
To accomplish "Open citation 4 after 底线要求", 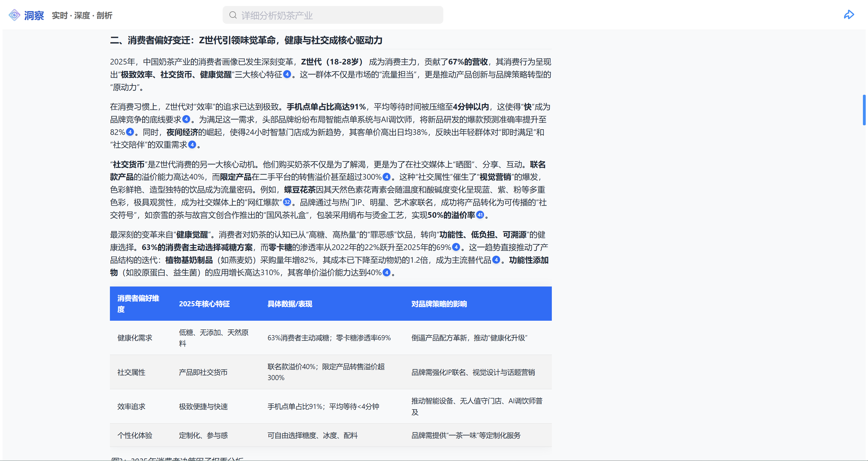I will tap(186, 119).
